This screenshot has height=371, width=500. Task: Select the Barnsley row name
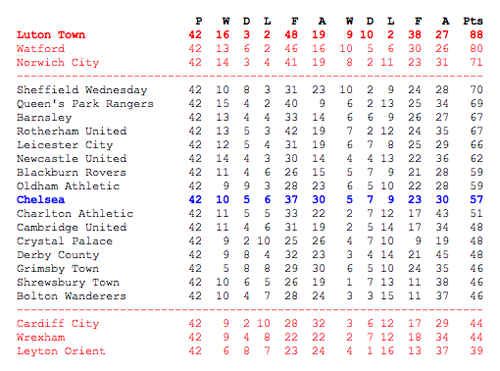(x=44, y=118)
